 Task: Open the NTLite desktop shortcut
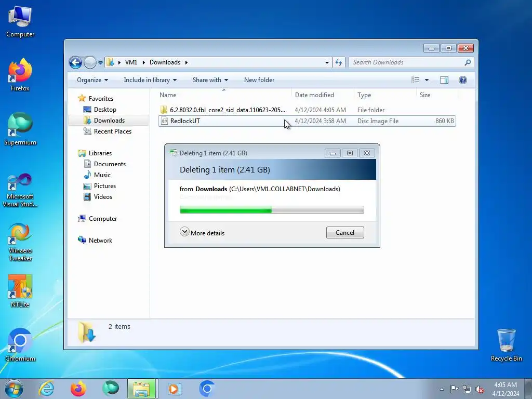point(20,291)
